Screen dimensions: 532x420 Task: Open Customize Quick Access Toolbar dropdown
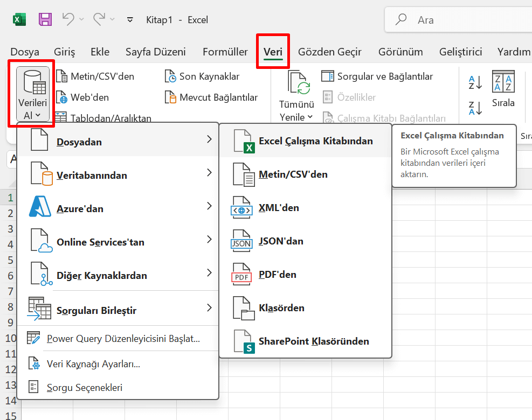pos(130,20)
